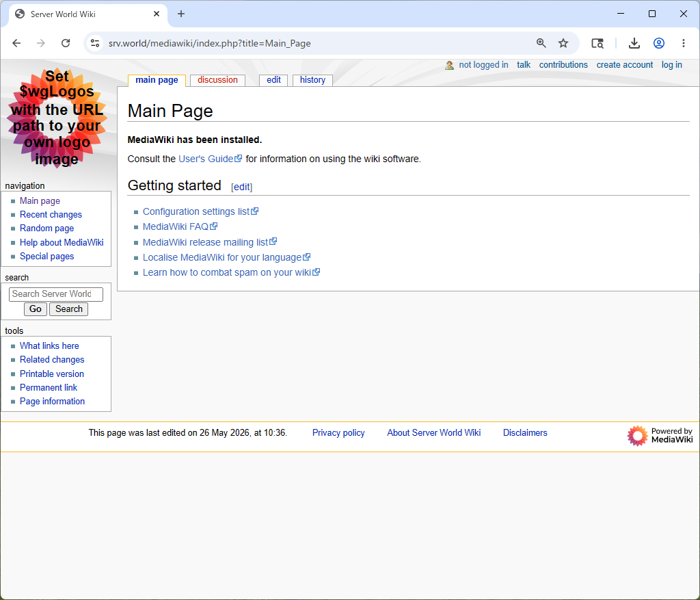Open the talk link in user bar
This screenshot has width=700, height=600.
(524, 65)
